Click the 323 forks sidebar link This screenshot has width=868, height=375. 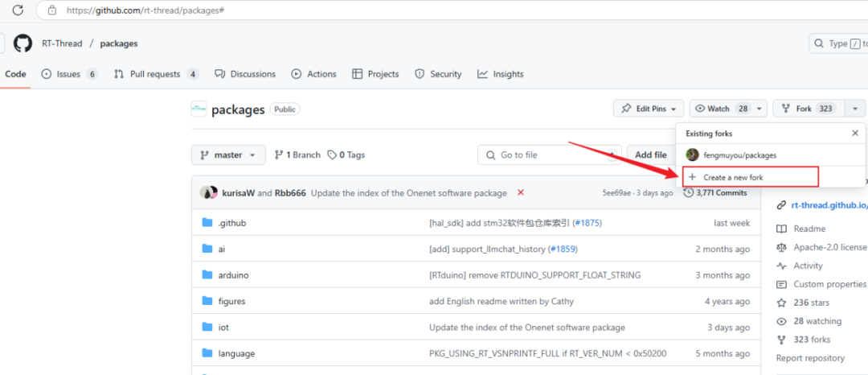click(x=812, y=340)
